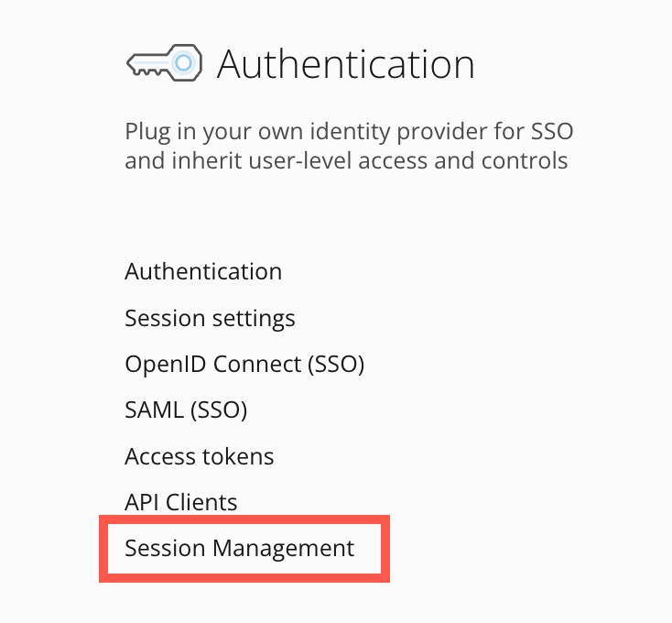Manage API Clients from the list
The height and width of the screenshot is (623, 672).
180,502
